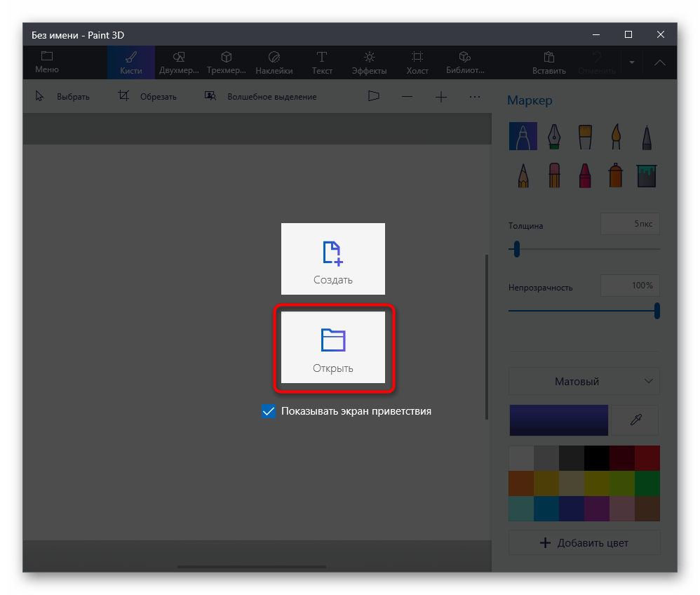Click the eyedropper color picker
The image size is (700, 595).
pyautogui.click(x=635, y=420)
